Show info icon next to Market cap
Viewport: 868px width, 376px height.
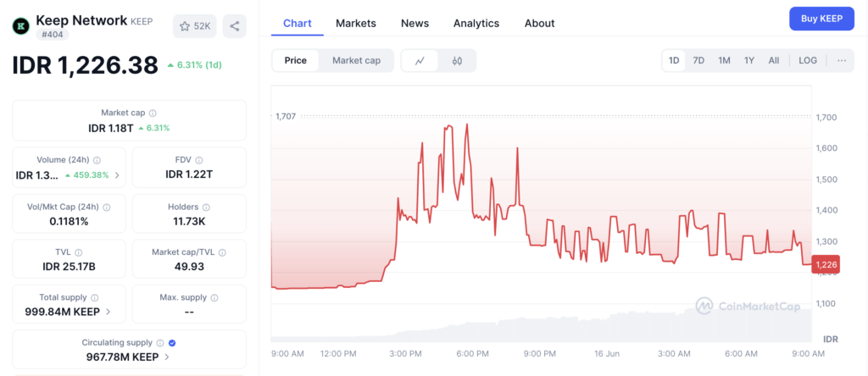[x=153, y=113]
